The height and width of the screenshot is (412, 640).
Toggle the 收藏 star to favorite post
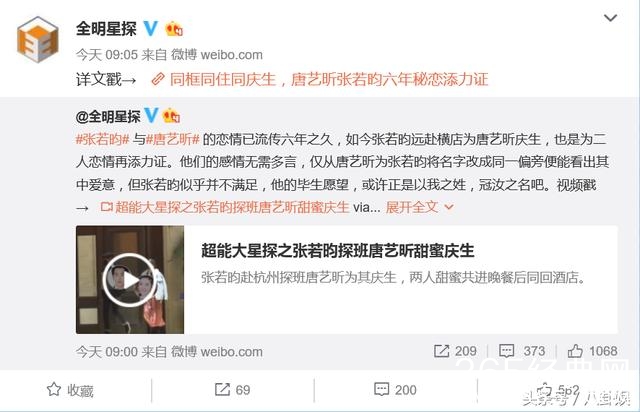click(x=70, y=390)
